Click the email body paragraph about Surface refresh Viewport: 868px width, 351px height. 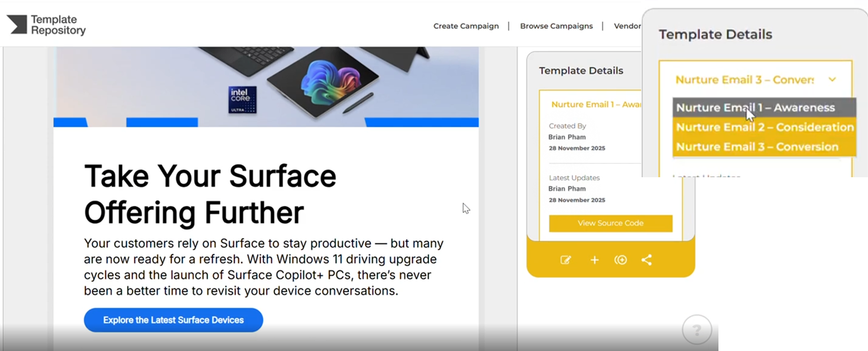click(x=264, y=267)
